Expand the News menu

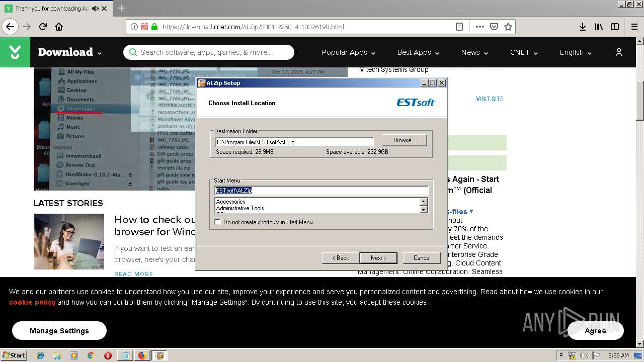coord(474,52)
